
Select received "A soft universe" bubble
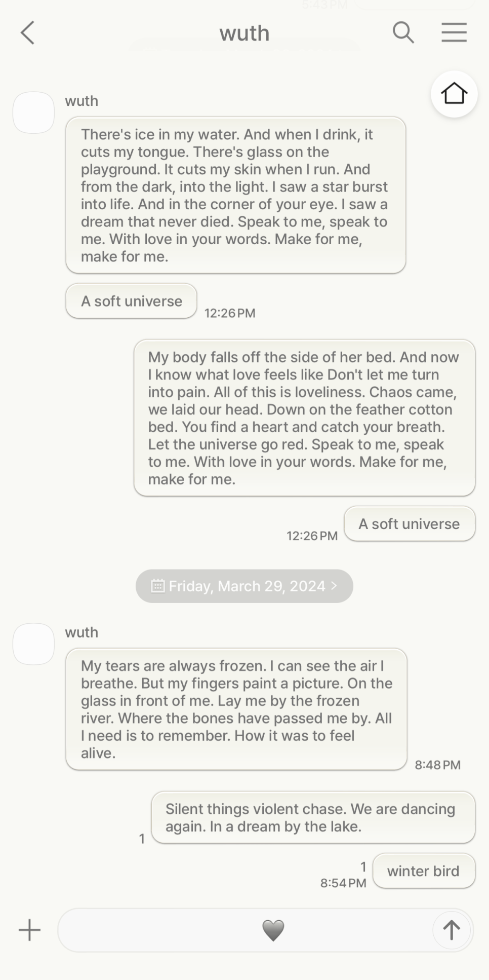pos(131,301)
